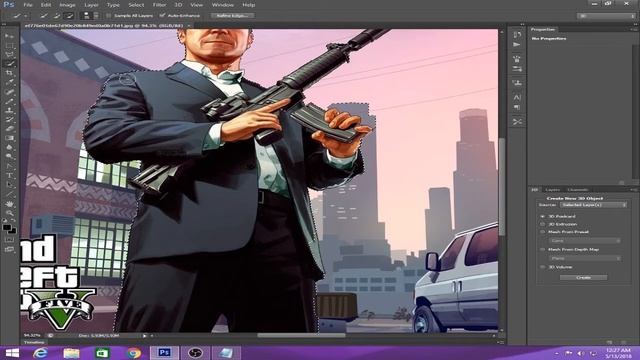Change screen mode from toolbox bottom icon
The height and width of the screenshot is (360, 640).
coord(9,249)
